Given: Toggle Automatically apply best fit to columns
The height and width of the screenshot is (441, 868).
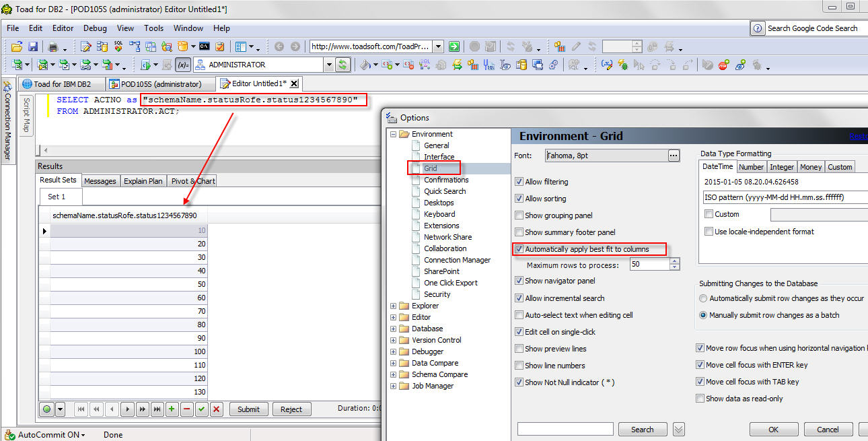Looking at the screenshot, I should pyautogui.click(x=519, y=249).
